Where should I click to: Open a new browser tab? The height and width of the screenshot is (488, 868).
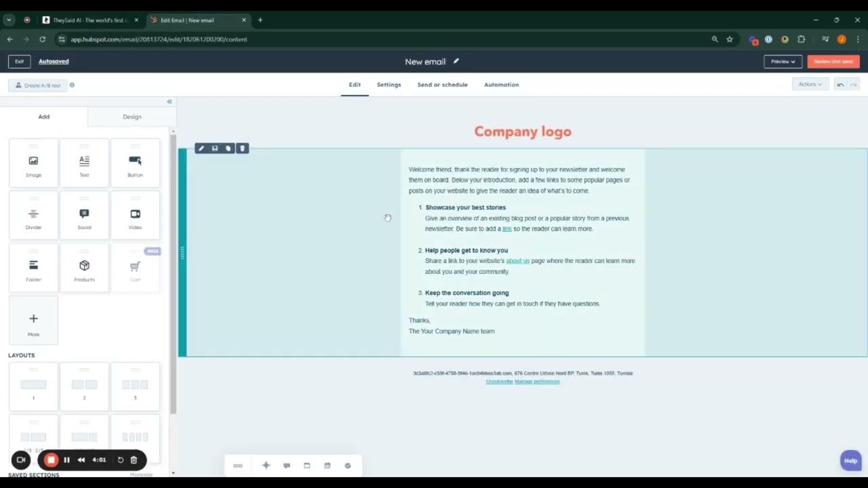(x=260, y=20)
